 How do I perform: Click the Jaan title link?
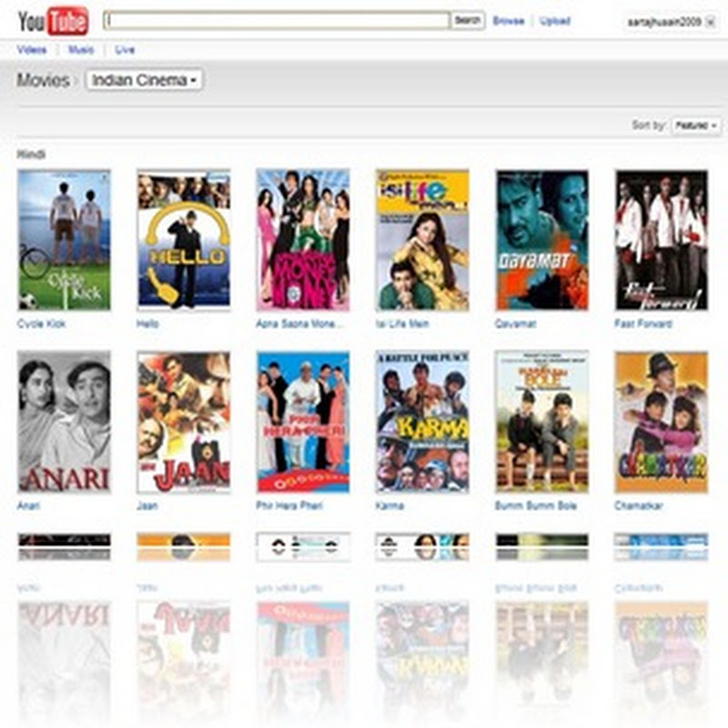point(147,506)
